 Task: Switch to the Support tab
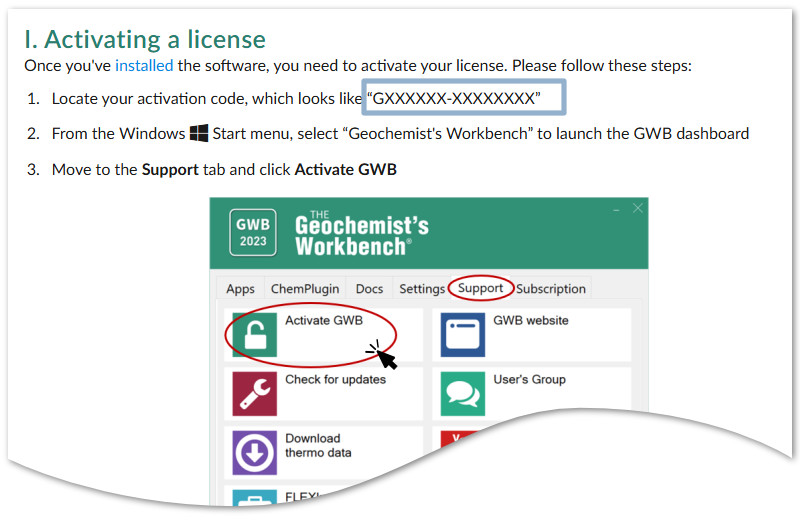480,288
